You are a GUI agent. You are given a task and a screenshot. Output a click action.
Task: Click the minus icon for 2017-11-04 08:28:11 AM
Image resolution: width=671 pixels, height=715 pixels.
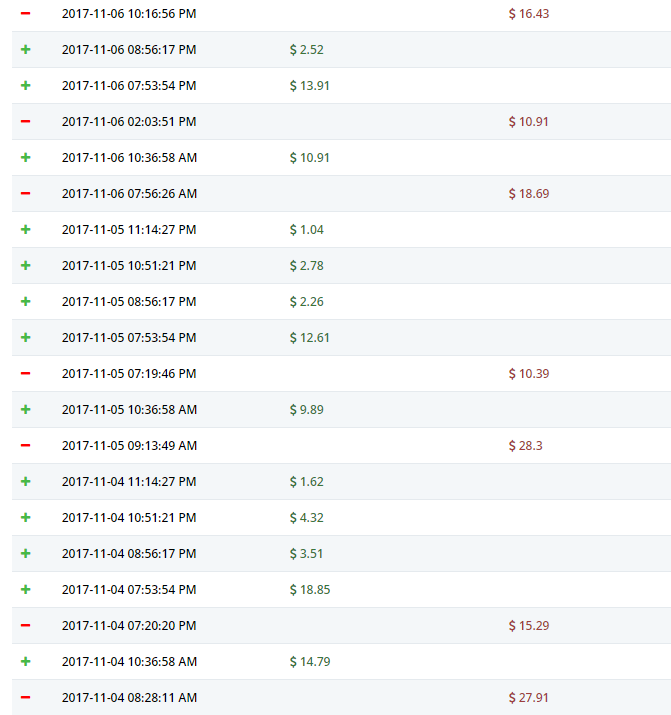(26, 698)
